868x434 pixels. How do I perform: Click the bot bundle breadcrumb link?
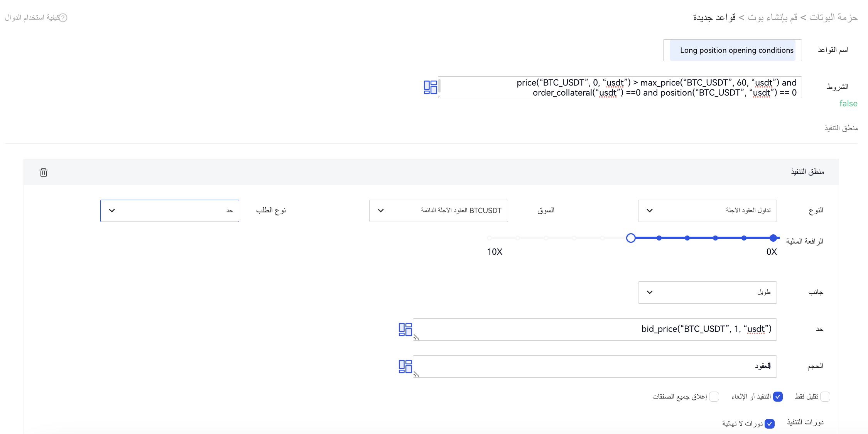[x=833, y=17]
